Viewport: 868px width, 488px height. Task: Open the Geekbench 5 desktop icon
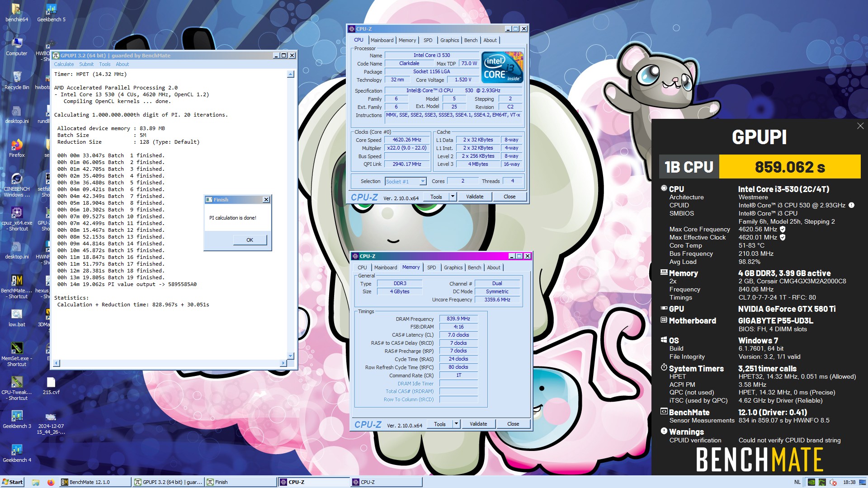point(51,13)
